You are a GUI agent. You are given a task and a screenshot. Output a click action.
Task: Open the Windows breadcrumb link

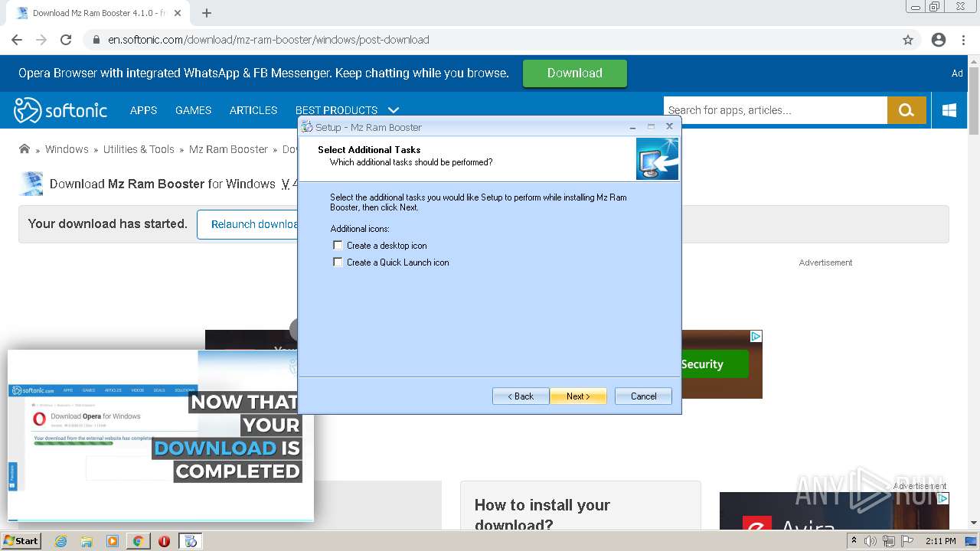point(67,149)
